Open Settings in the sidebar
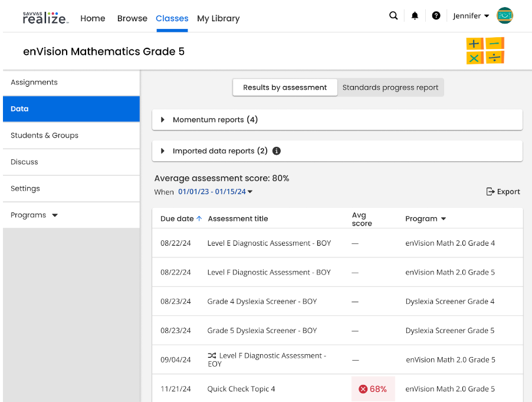532x402 pixels. coord(71,188)
